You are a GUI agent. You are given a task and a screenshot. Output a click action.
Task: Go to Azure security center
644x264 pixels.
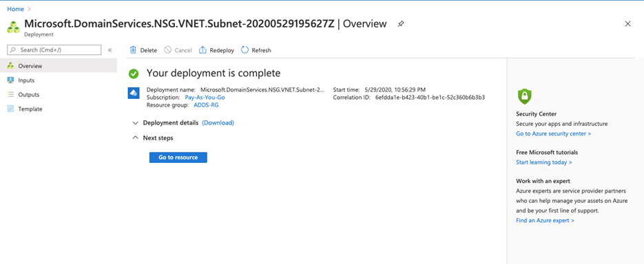pyautogui.click(x=554, y=133)
